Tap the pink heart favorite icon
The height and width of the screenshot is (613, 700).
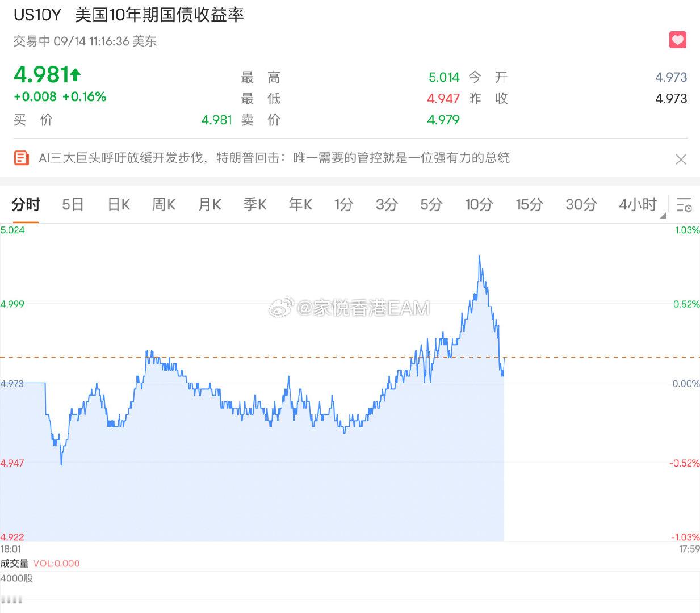678,40
